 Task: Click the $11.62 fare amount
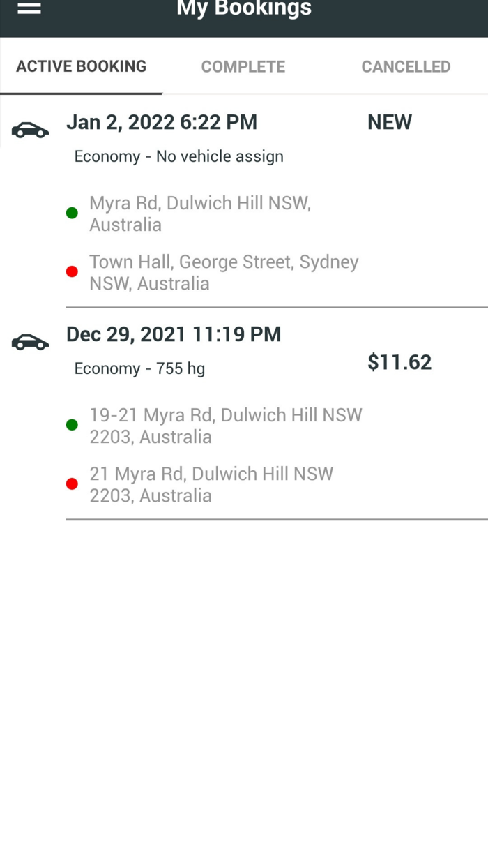[399, 362]
